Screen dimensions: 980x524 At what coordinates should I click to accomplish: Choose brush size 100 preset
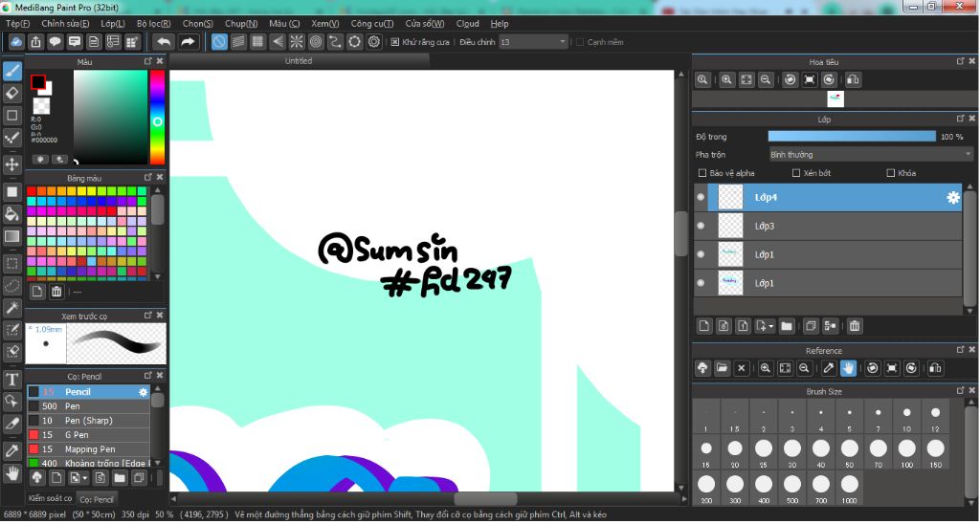click(907, 451)
